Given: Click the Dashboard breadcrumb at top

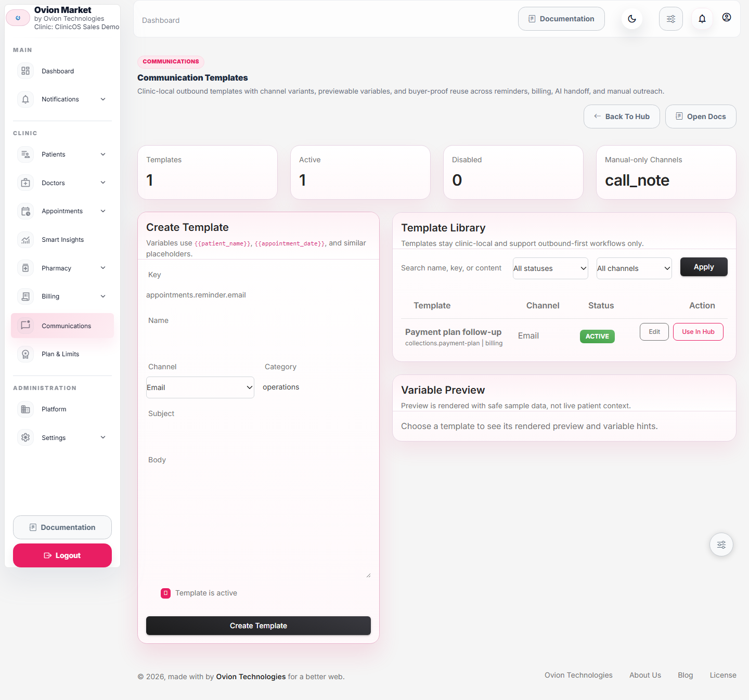Looking at the screenshot, I should pyautogui.click(x=161, y=20).
